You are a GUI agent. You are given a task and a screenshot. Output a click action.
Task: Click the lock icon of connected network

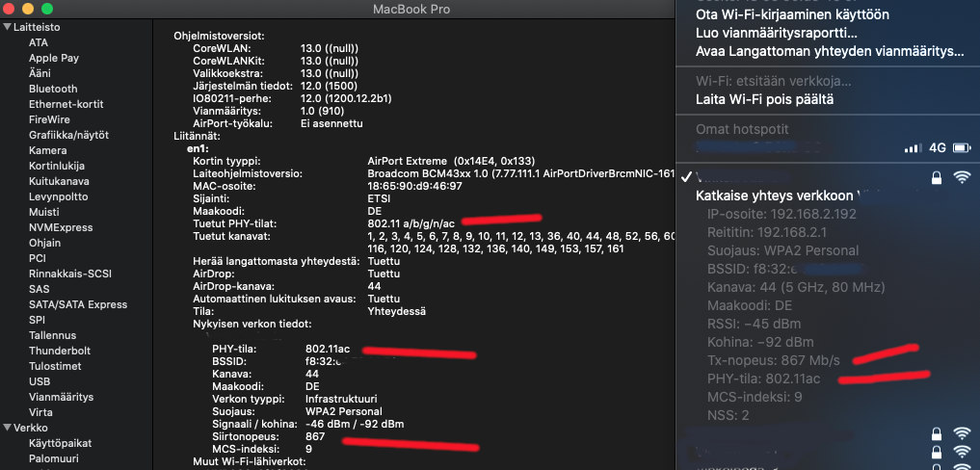point(936,177)
